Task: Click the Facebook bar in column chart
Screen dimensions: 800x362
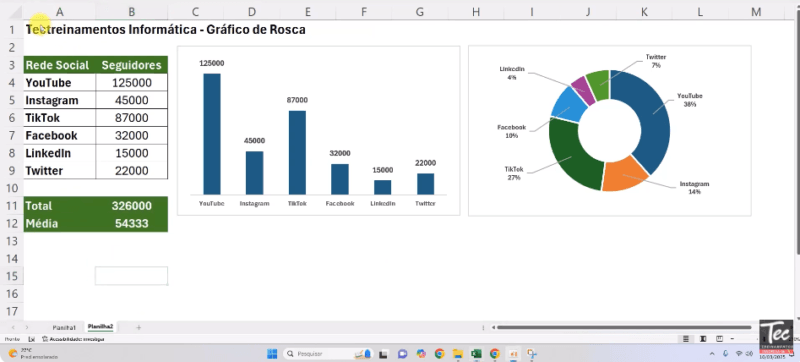Action: pos(340,179)
